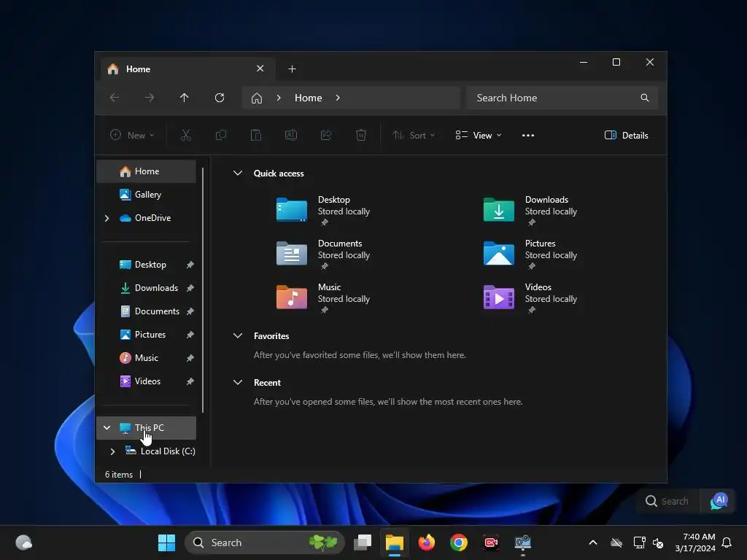Viewport: 747px width, 560px height.
Task: Click Home breadcrumb in address bar
Action: [309, 98]
